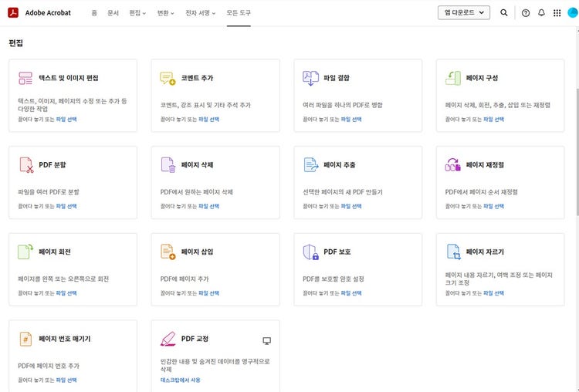
Task: Click the Adobe Acrobat logo icon
Action: tap(13, 12)
